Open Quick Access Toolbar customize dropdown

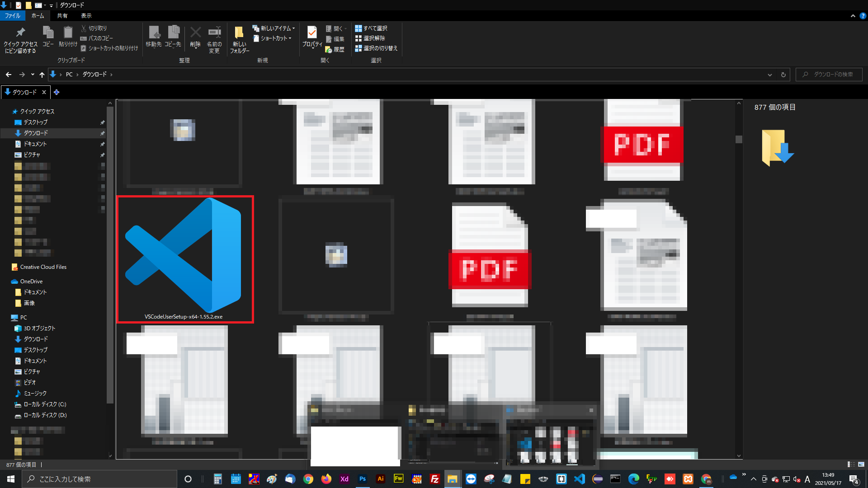51,5
